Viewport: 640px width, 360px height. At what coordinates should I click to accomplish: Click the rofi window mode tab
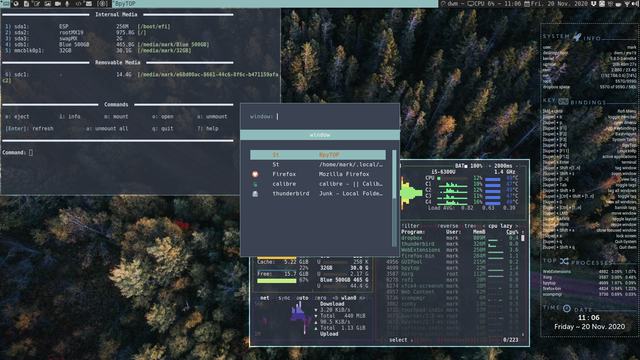[320, 135]
